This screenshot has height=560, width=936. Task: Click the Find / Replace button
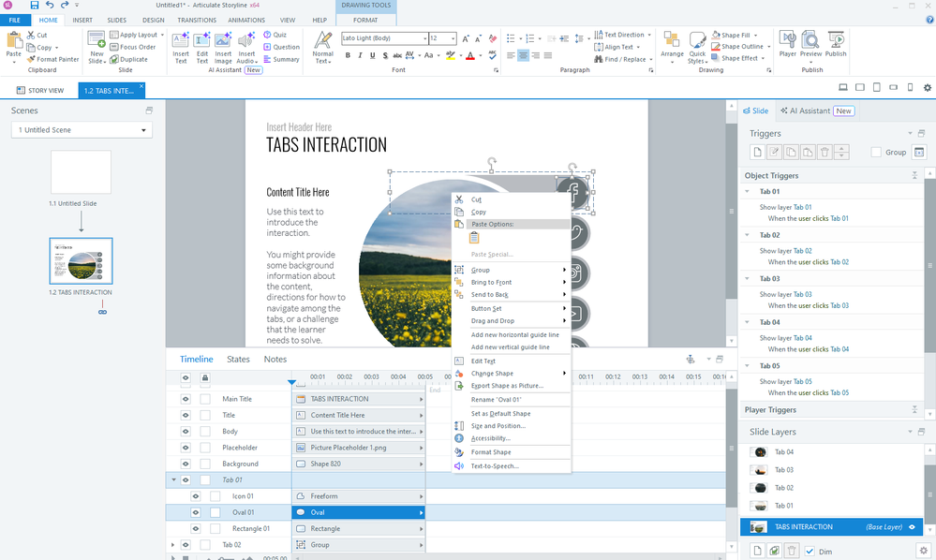[625, 59]
